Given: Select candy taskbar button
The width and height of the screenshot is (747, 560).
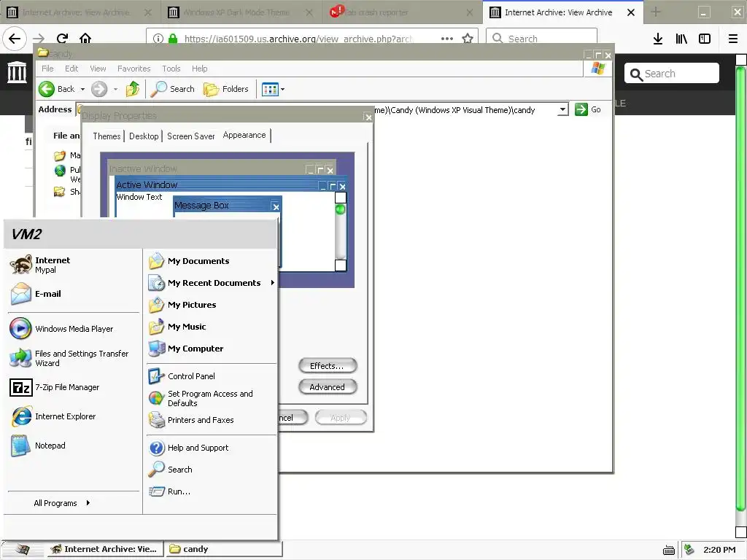Looking at the screenshot, I should 223,549.
